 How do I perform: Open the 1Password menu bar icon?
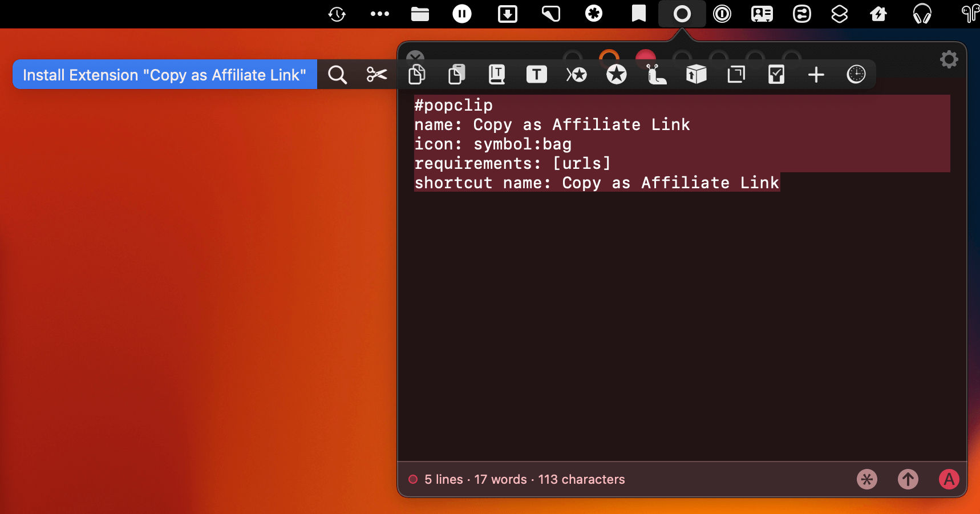click(x=722, y=14)
